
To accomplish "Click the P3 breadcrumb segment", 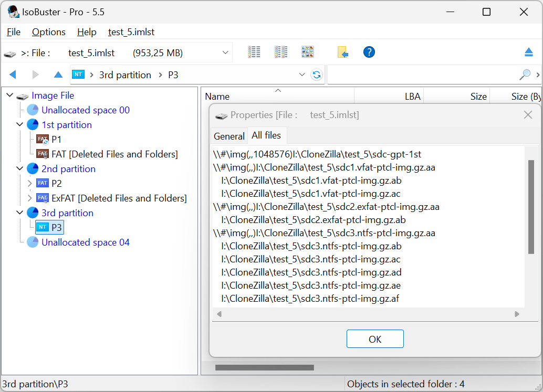I will click(173, 75).
